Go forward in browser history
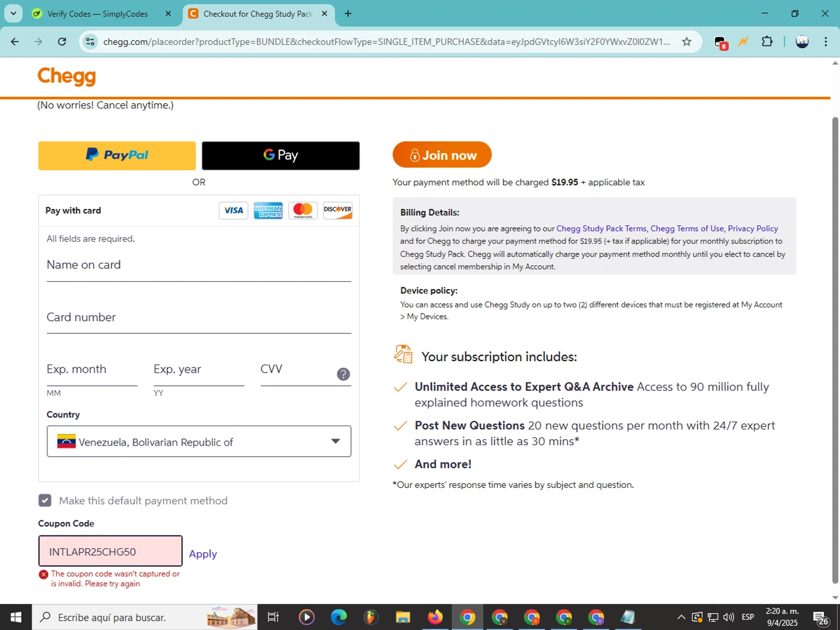 tap(38, 41)
